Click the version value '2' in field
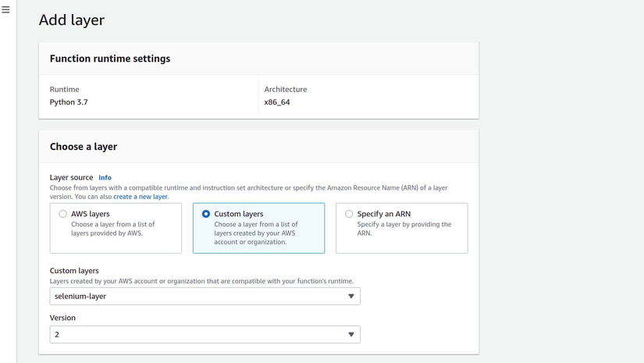Viewport: 644px width, 363px height. (x=57, y=335)
